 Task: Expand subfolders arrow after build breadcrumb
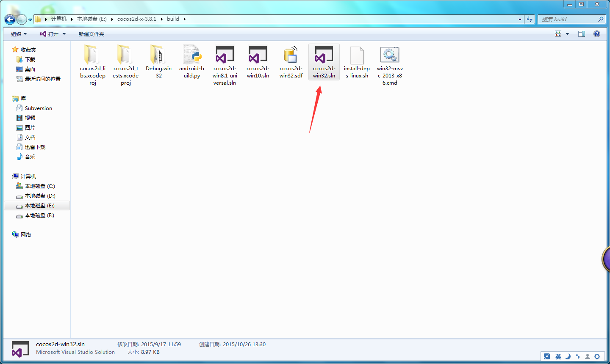coord(185,19)
